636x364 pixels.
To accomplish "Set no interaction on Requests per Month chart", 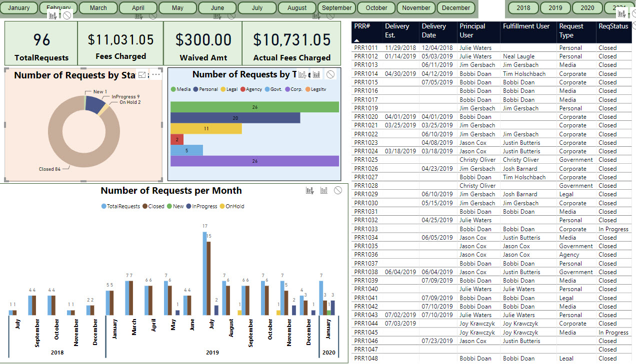I will (338, 190).
